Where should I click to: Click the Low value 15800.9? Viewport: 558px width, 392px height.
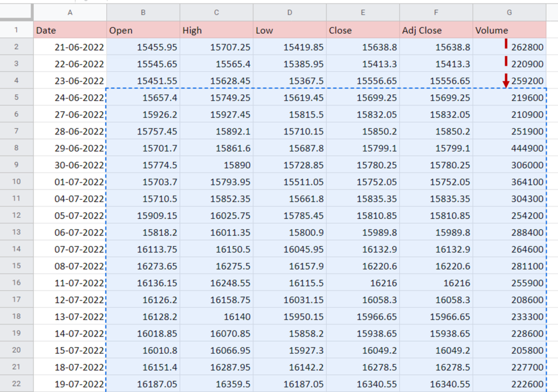290,232
